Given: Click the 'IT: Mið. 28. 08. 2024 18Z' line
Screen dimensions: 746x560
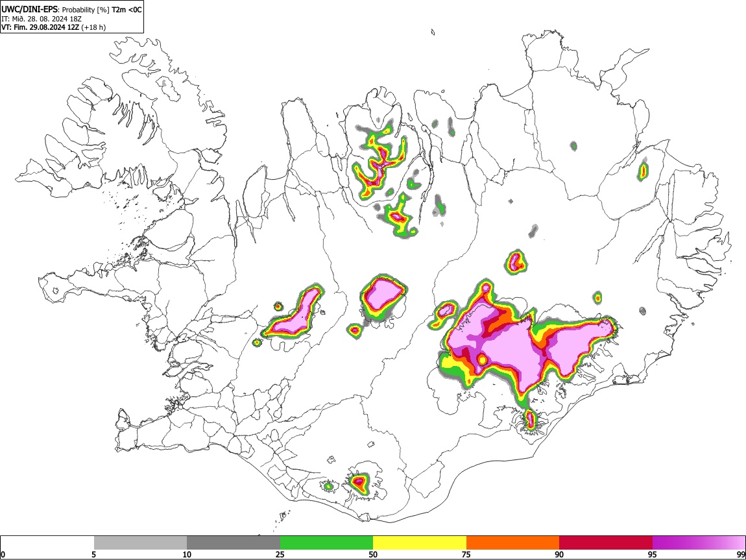Looking at the screenshot, I should tap(42, 19).
